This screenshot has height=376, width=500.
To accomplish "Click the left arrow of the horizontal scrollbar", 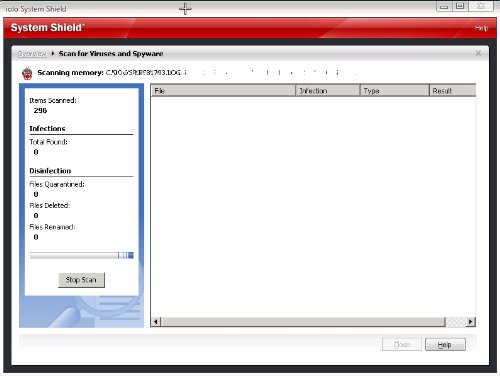I will click(x=156, y=322).
